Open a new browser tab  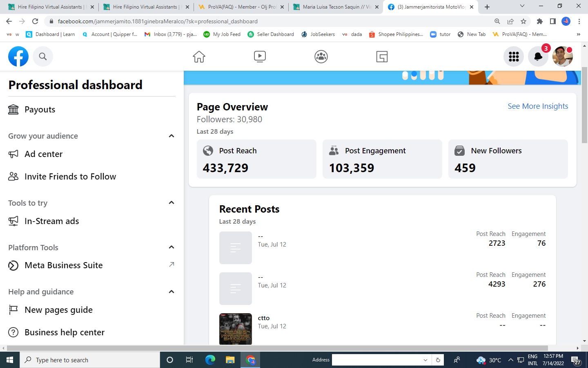pyautogui.click(x=487, y=7)
